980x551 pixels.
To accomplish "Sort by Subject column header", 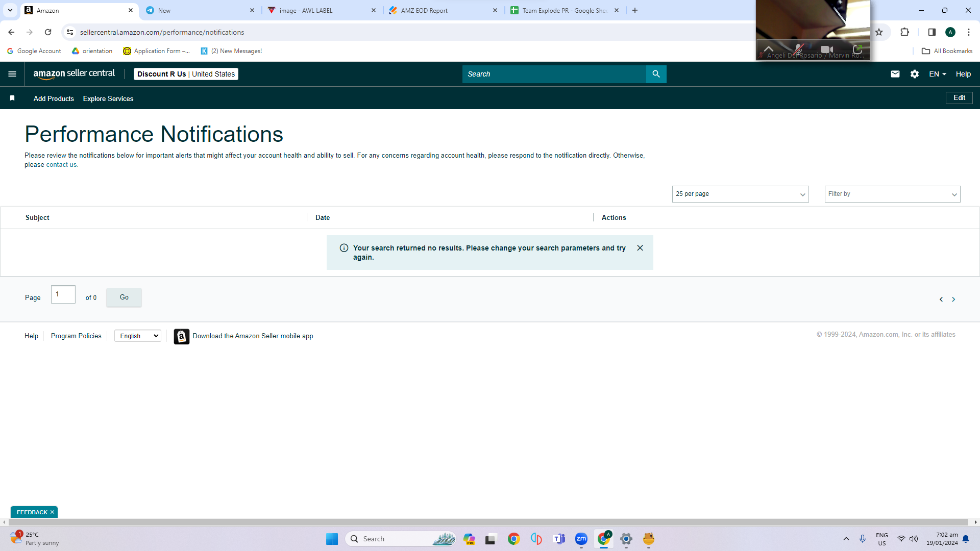I will [x=37, y=217].
